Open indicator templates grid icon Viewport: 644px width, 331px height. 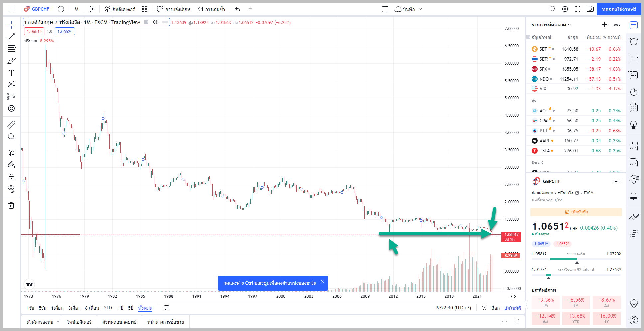[x=144, y=9]
